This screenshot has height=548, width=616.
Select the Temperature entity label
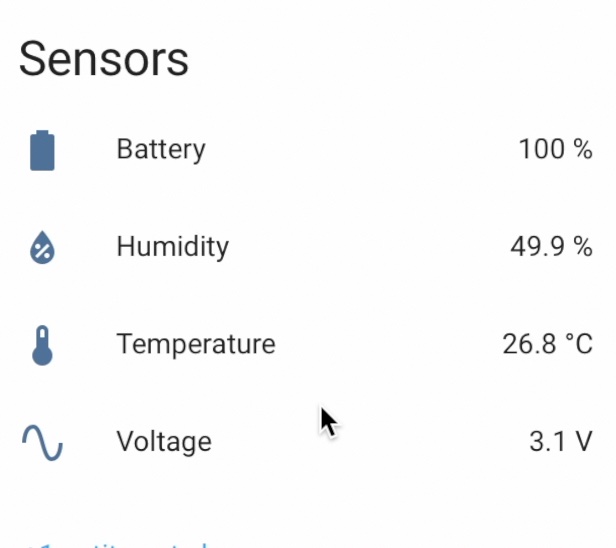pyautogui.click(x=196, y=344)
